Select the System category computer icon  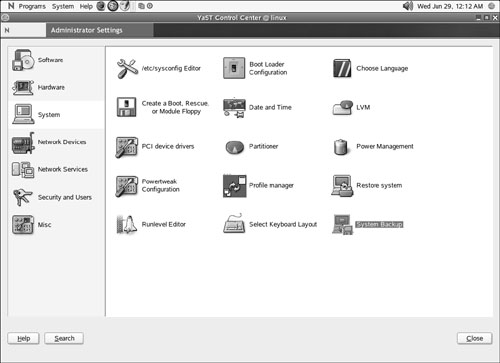point(23,114)
